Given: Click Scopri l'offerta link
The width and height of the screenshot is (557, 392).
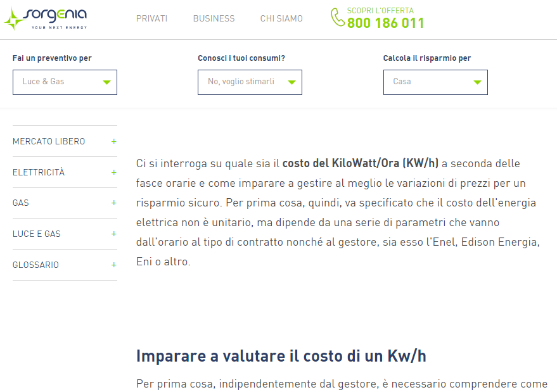Looking at the screenshot, I should (x=380, y=11).
